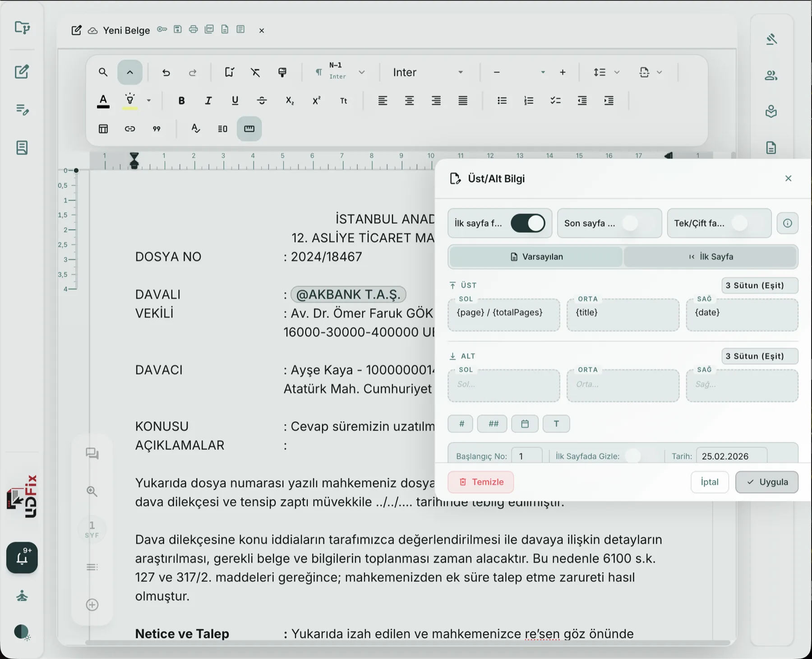Viewport: 812px width, 659px height.
Task: Click the Temizle button
Action: [480, 482]
